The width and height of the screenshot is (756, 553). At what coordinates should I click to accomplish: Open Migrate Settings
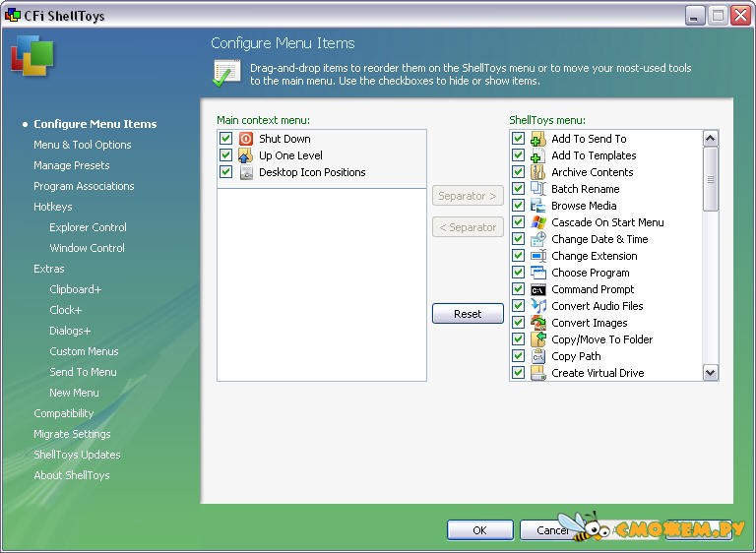72,434
